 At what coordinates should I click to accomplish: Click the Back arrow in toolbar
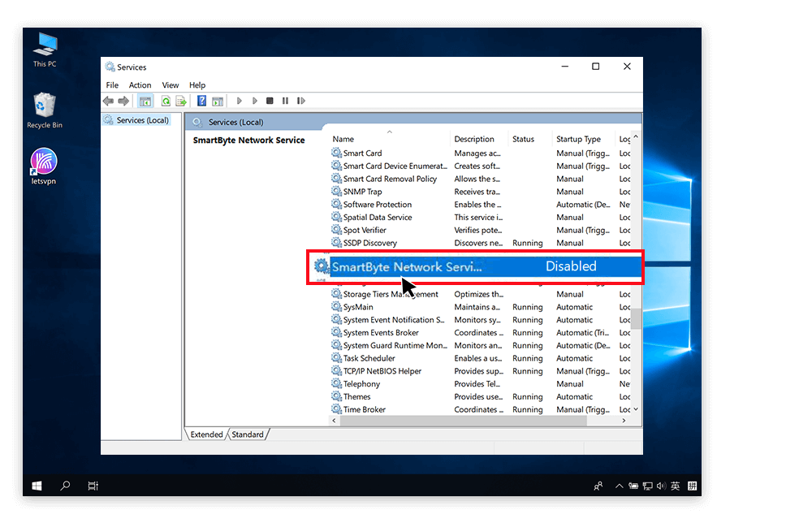(x=108, y=102)
